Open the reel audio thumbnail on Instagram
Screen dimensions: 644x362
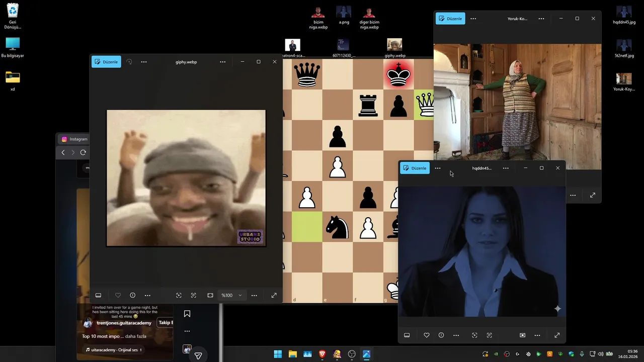pos(187,349)
